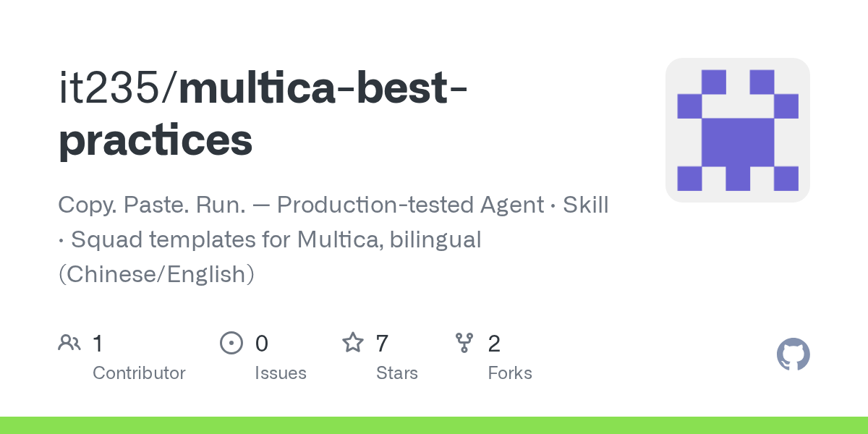Open the purple pixel identicon avatar

738,130
